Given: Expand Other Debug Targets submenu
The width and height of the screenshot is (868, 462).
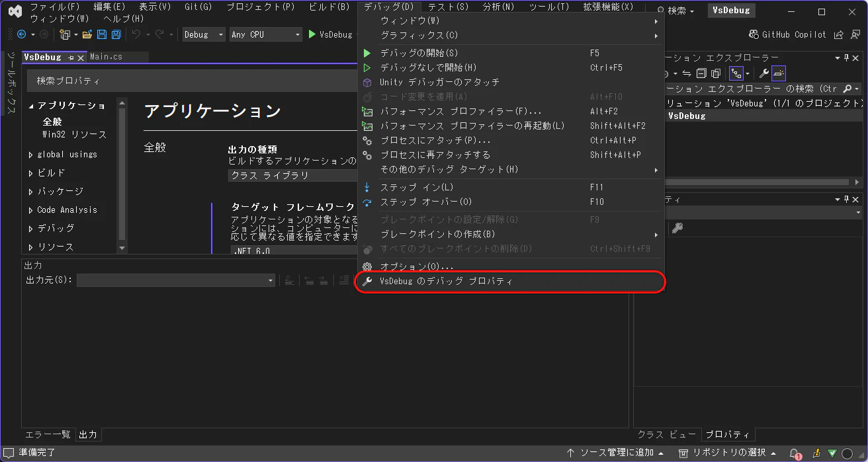Looking at the screenshot, I should [511, 169].
